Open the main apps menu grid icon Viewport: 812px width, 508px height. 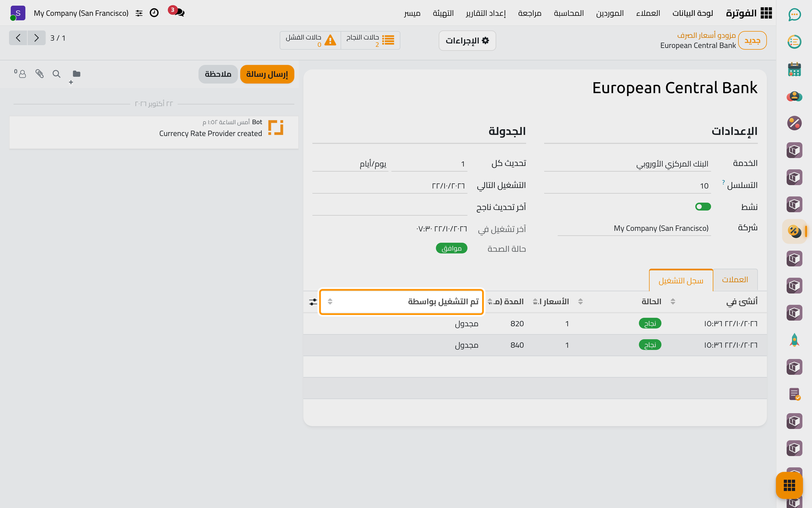766,13
